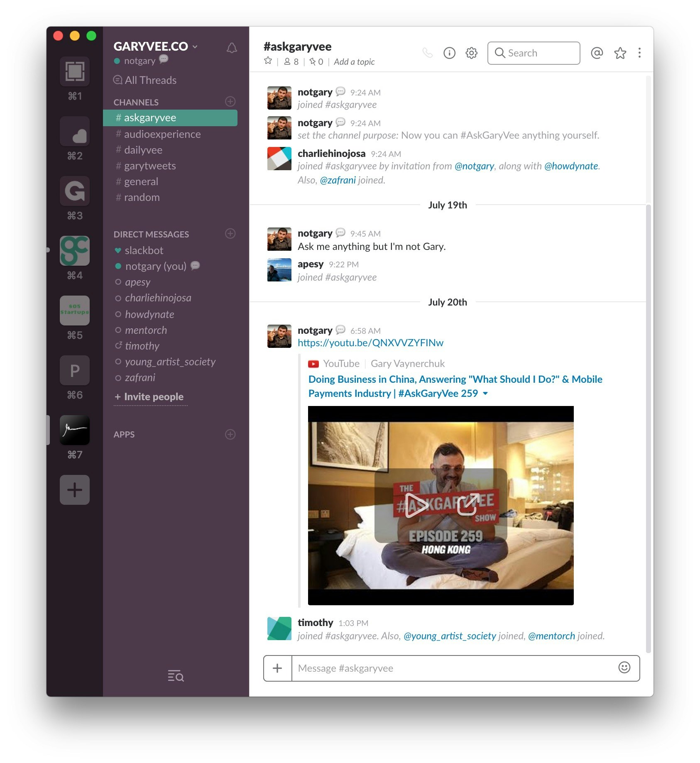Click the Search input field
The height and width of the screenshot is (763, 700).
534,53
